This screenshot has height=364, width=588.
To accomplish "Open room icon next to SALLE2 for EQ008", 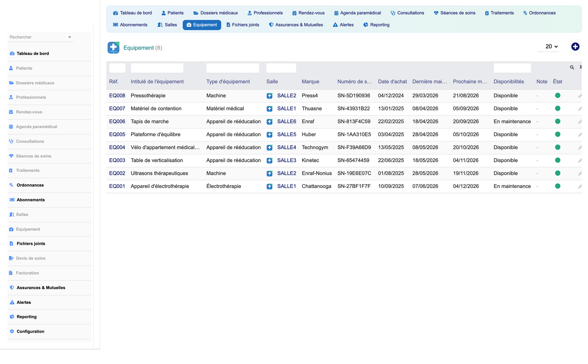I will 269,96.
